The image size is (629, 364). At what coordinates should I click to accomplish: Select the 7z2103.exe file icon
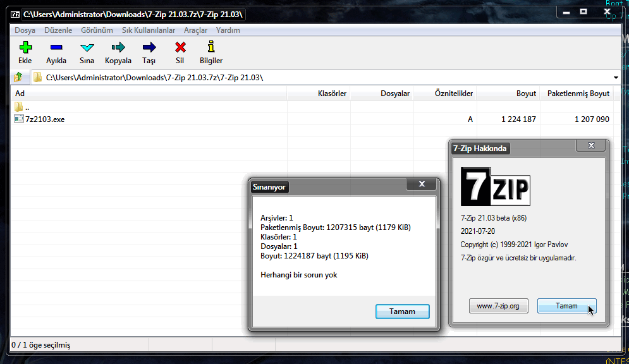point(18,119)
